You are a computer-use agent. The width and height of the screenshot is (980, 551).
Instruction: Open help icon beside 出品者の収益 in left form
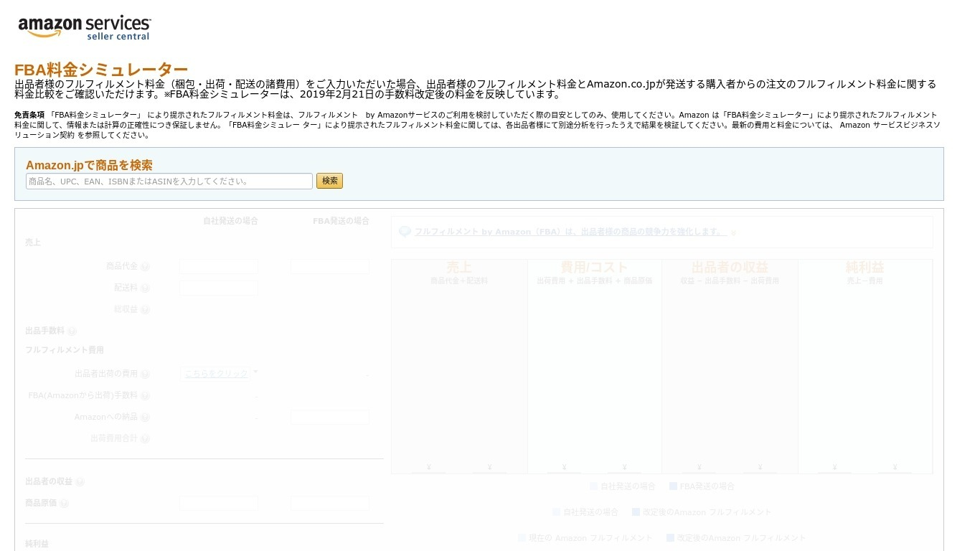(x=80, y=482)
